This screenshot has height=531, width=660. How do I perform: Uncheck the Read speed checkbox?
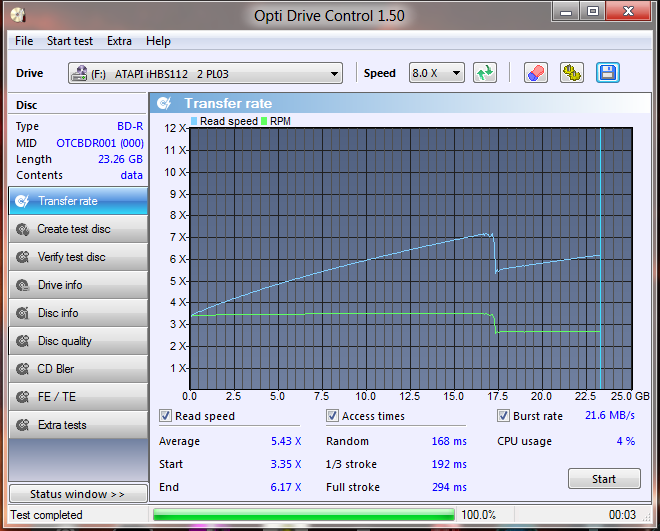point(165,416)
